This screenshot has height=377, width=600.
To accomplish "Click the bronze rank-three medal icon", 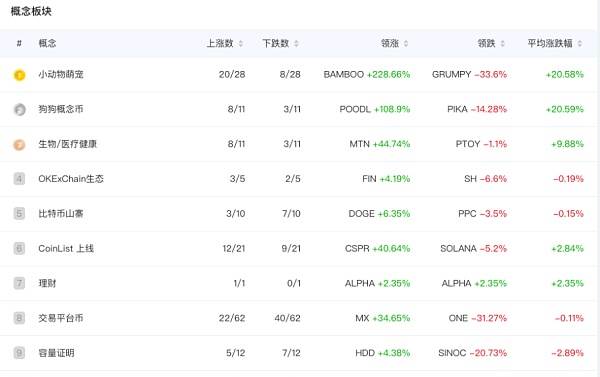I will (20, 145).
